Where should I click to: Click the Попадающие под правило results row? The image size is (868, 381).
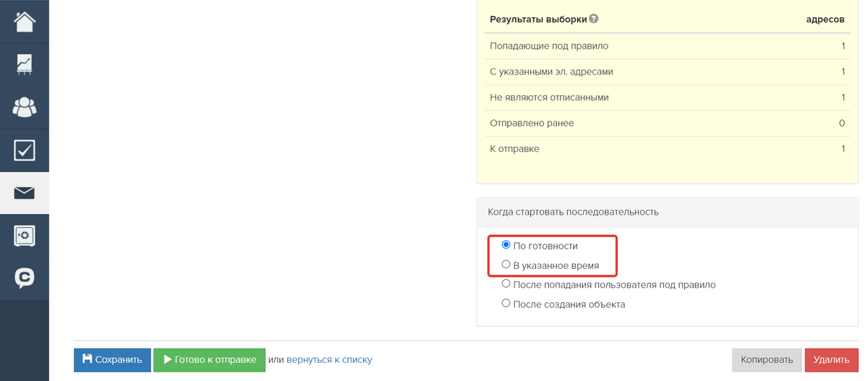tap(668, 46)
